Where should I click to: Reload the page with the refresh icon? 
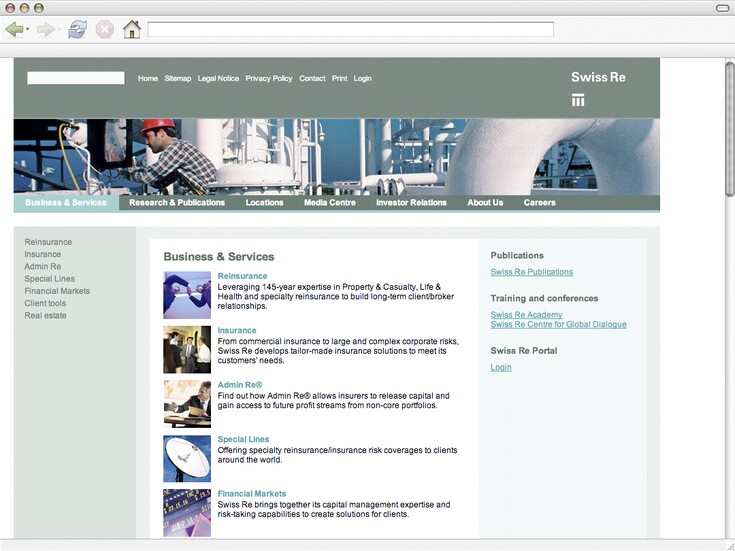pos(77,30)
